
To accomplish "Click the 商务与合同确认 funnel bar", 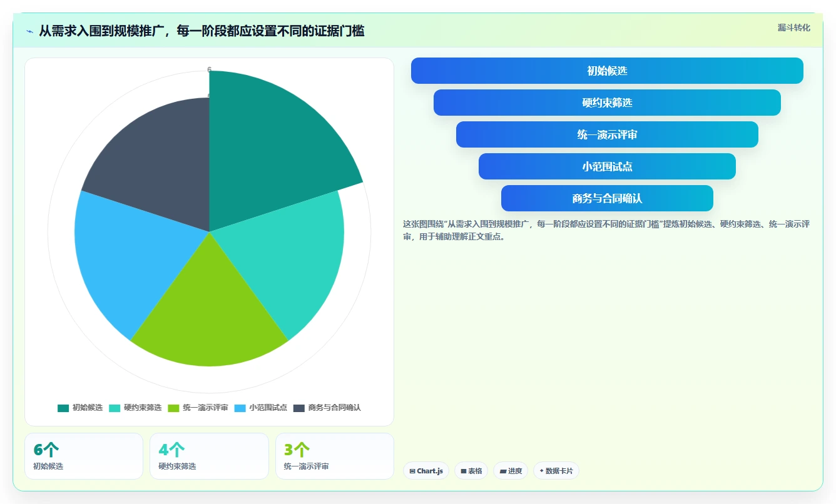I will point(607,198).
